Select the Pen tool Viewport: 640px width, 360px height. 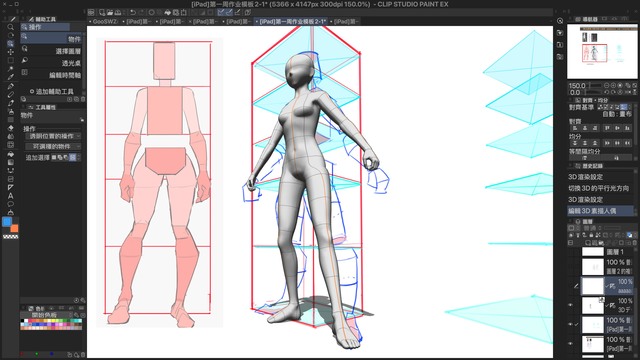(x=11, y=86)
